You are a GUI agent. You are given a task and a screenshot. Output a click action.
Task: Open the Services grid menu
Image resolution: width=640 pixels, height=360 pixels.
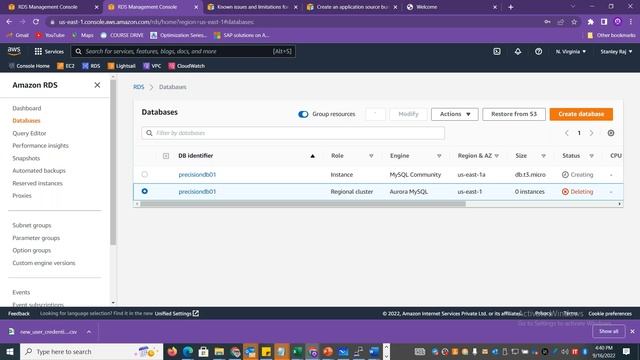(x=49, y=51)
